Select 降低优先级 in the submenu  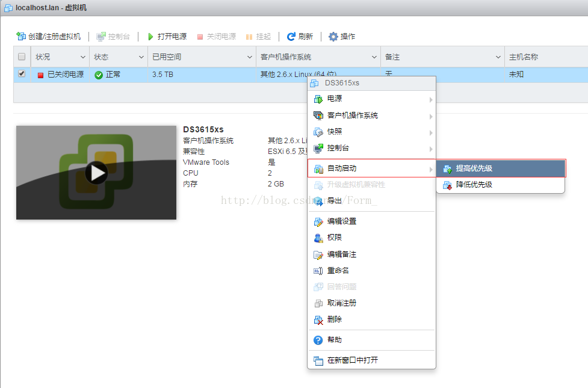[x=474, y=185]
